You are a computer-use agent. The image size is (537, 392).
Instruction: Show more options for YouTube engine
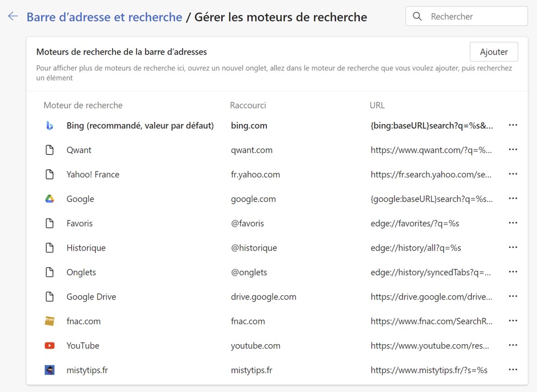[512, 346]
